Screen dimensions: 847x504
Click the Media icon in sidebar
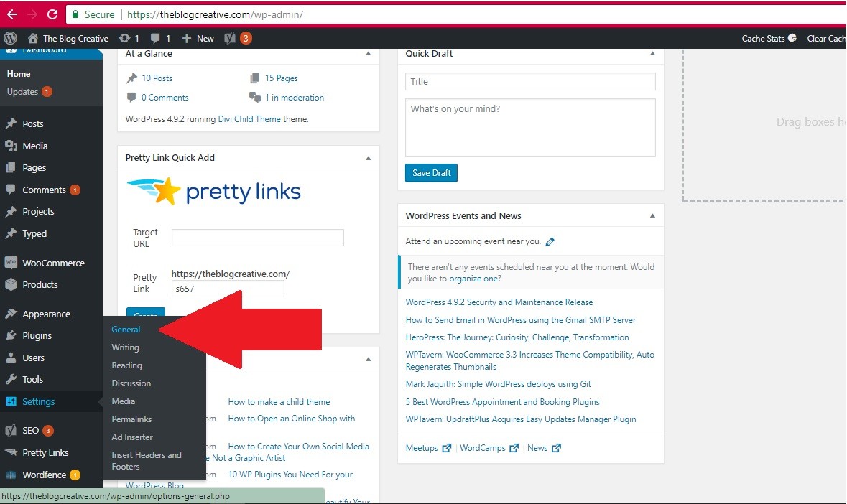[11, 146]
